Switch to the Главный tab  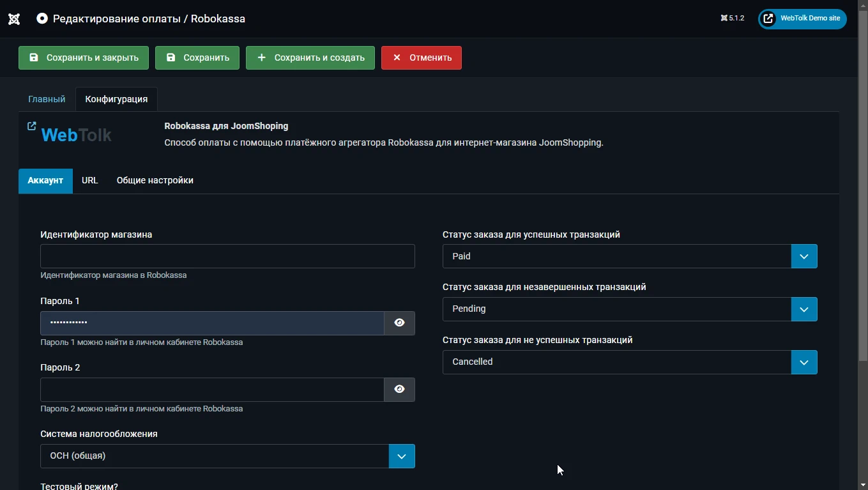(x=47, y=99)
